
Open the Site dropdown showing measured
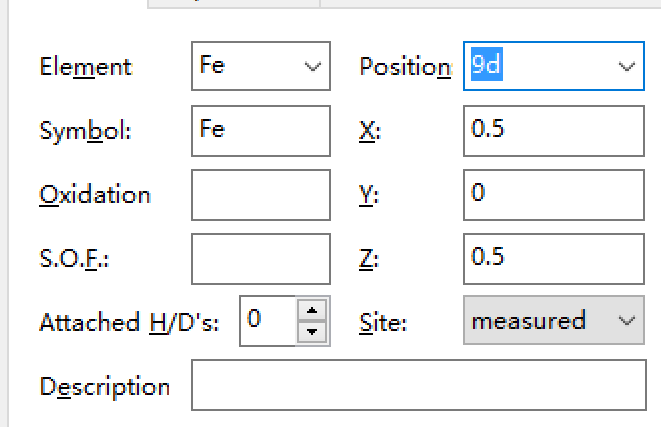627,321
